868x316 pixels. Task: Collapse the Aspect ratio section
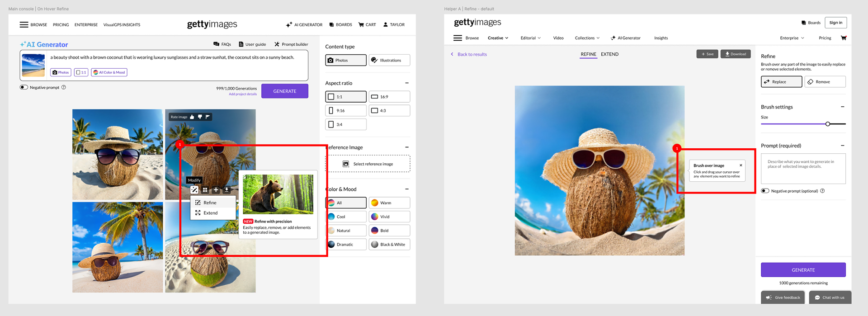click(407, 83)
